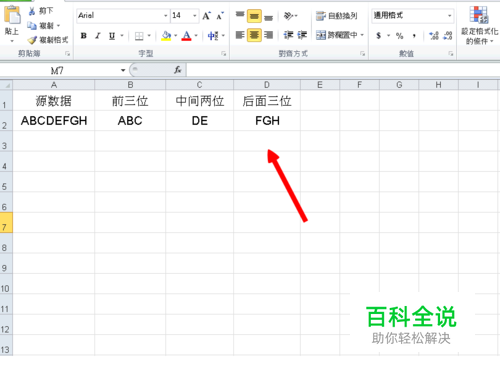Open the alignment group dialog launcher

[x=362, y=53]
